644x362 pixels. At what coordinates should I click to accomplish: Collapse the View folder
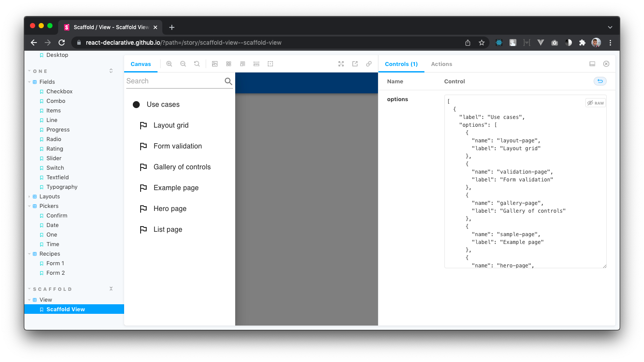pos(46,300)
